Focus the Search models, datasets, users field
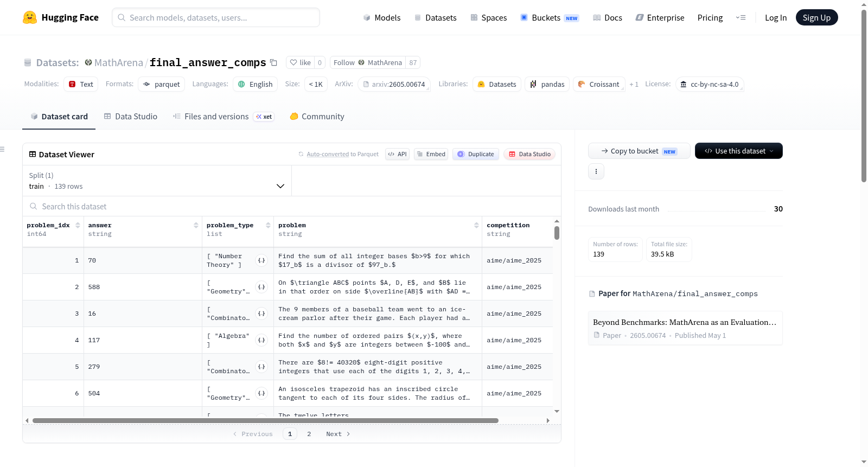 click(216, 17)
